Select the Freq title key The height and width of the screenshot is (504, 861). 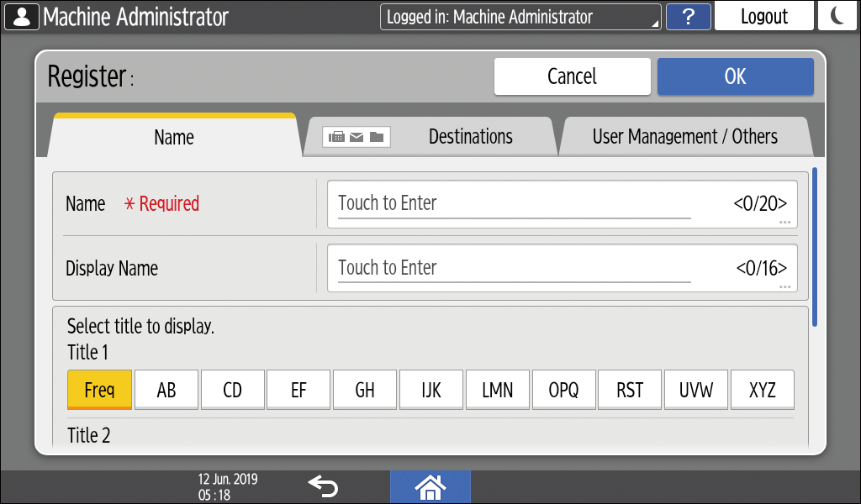pyautogui.click(x=99, y=390)
